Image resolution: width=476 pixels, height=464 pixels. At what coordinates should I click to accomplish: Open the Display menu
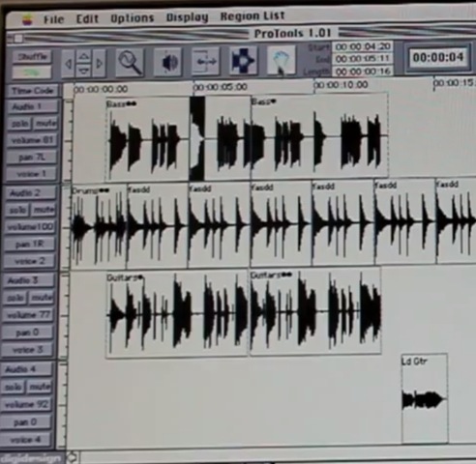coord(187,17)
